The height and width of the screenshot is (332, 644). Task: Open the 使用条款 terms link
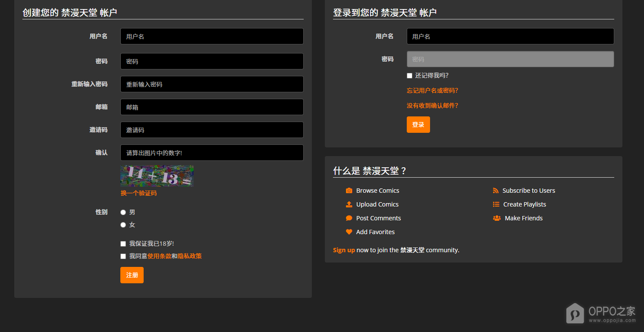click(x=160, y=256)
